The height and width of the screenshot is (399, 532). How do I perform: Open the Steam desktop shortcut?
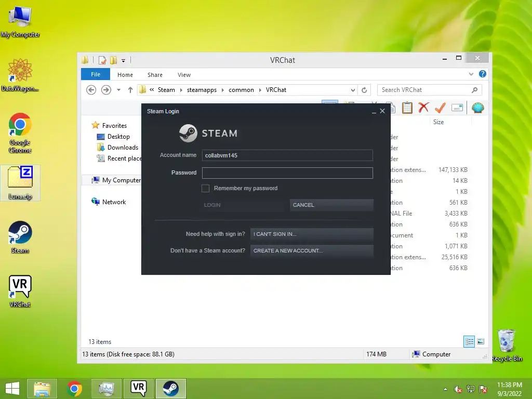(x=20, y=237)
